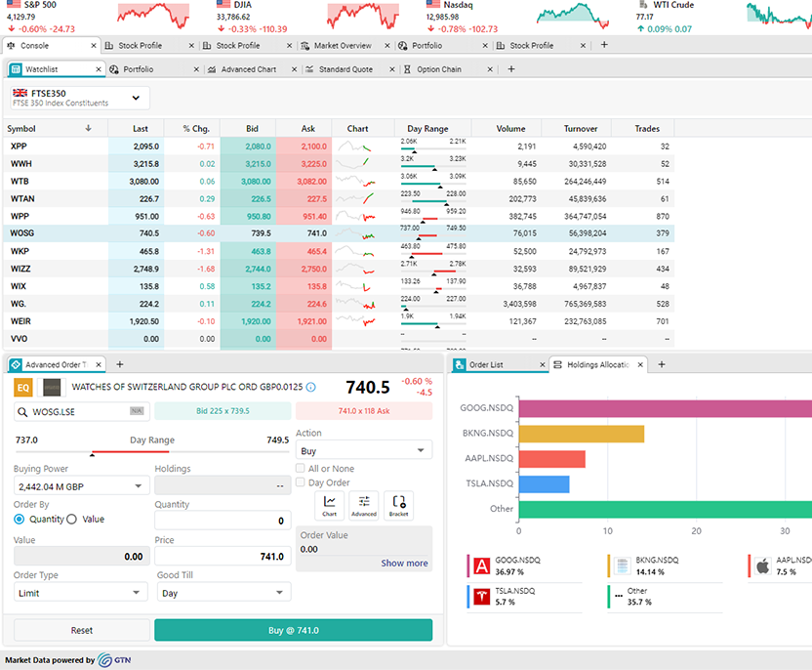Click the top-level Portfolio tab pie icon
The height and width of the screenshot is (670, 812).
click(x=403, y=46)
